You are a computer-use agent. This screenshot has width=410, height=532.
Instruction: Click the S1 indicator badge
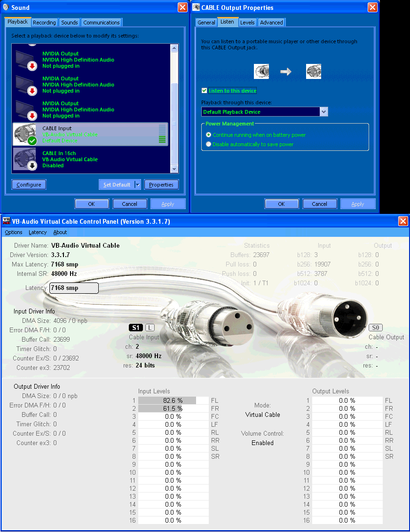click(x=136, y=328)
